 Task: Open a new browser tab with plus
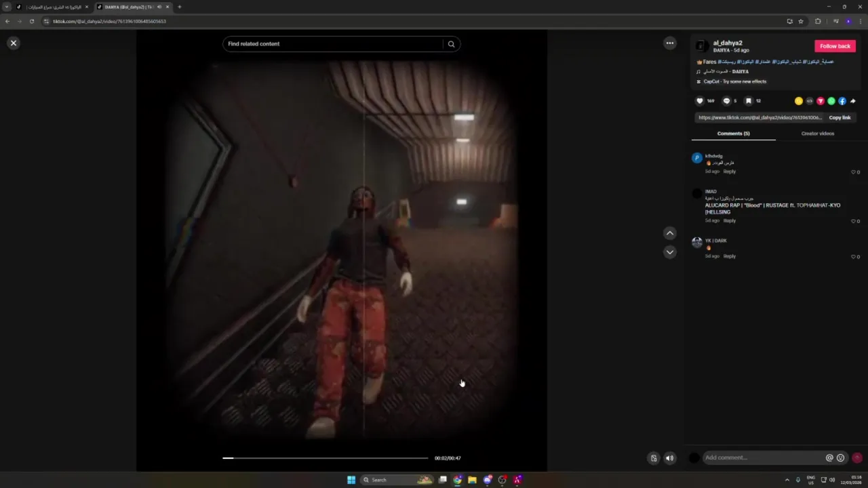coord(180,7)
